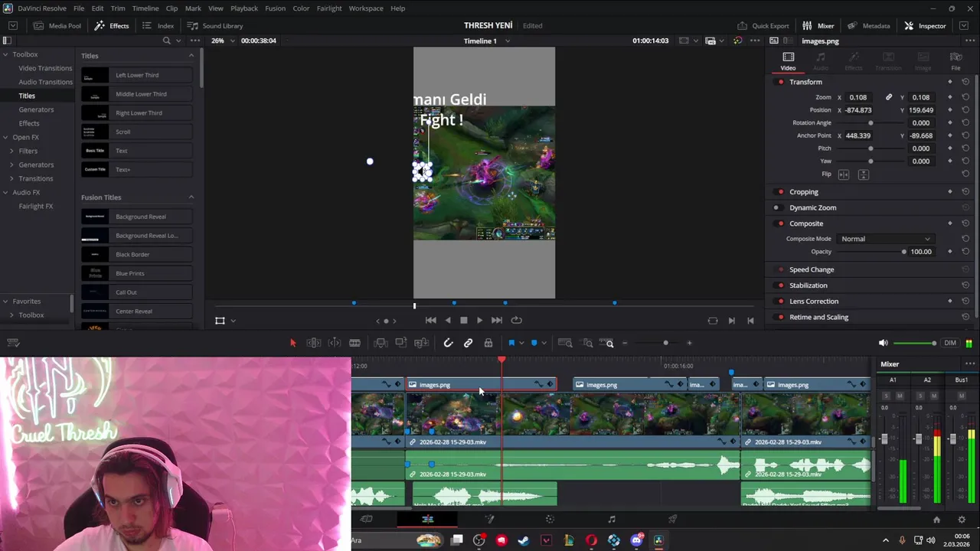Open the Inspector File tab
Image resolution: width=980 pixels, height=551 pixels.
coord(955,61)
